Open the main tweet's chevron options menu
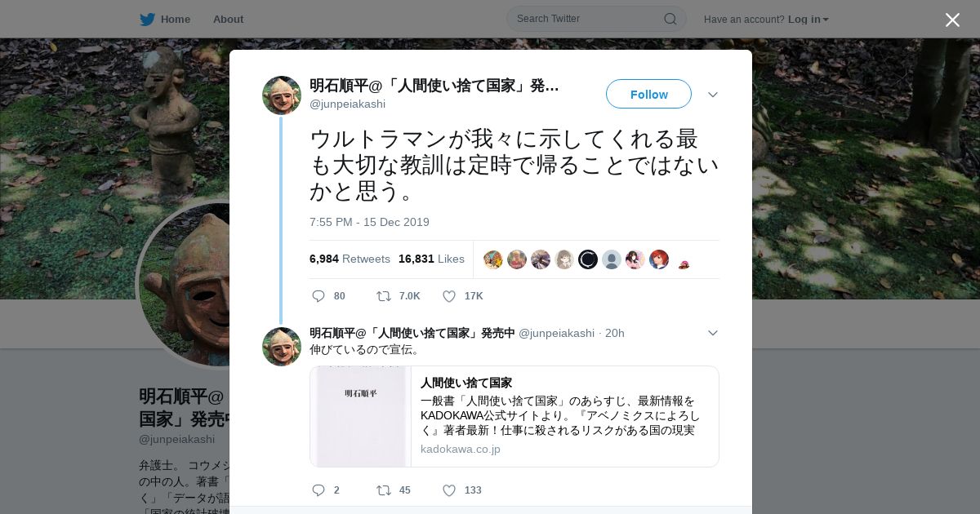Image resolution: width=980 pixels, height=514 pixels. pos(713,95)
